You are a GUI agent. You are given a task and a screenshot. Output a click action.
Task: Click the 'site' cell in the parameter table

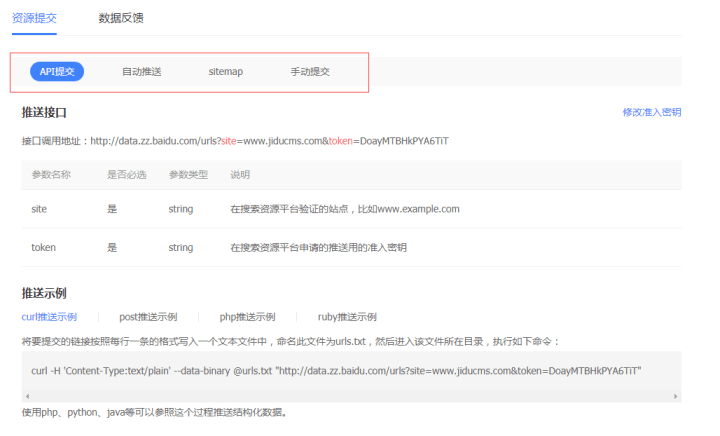[x=39, y=209]
